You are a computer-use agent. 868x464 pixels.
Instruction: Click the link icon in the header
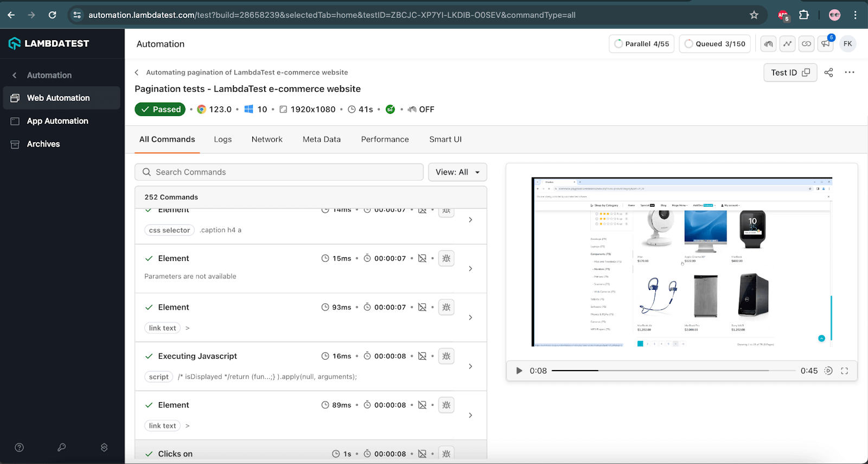[807, 44]
